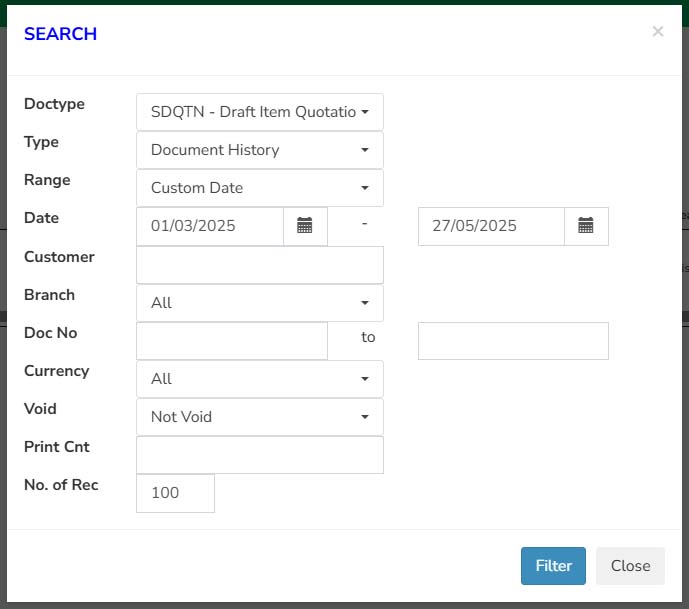Open the end date calendar picker
The image size is (689, 609).
(586, 226)
